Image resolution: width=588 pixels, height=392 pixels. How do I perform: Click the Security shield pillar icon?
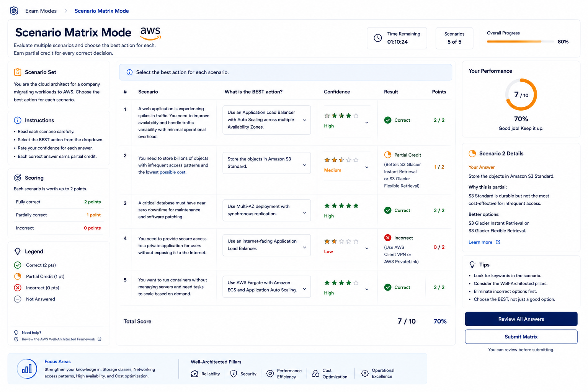[x=234, y=374]
